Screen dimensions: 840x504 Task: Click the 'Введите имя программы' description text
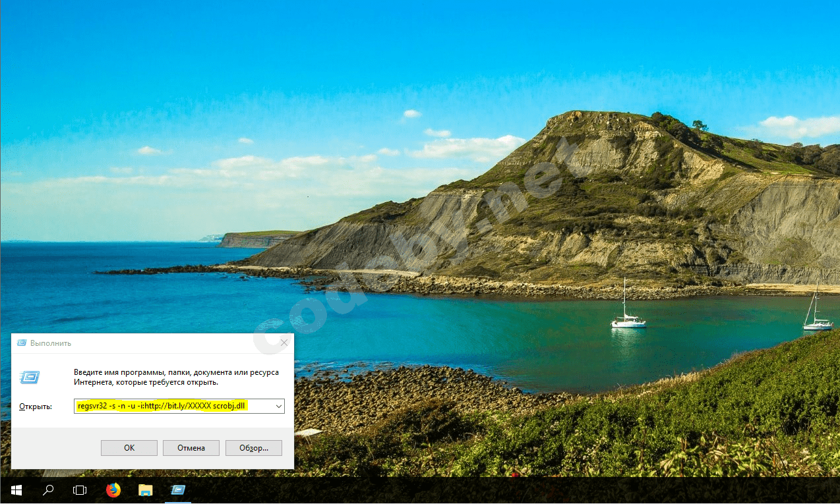(176, 378)
